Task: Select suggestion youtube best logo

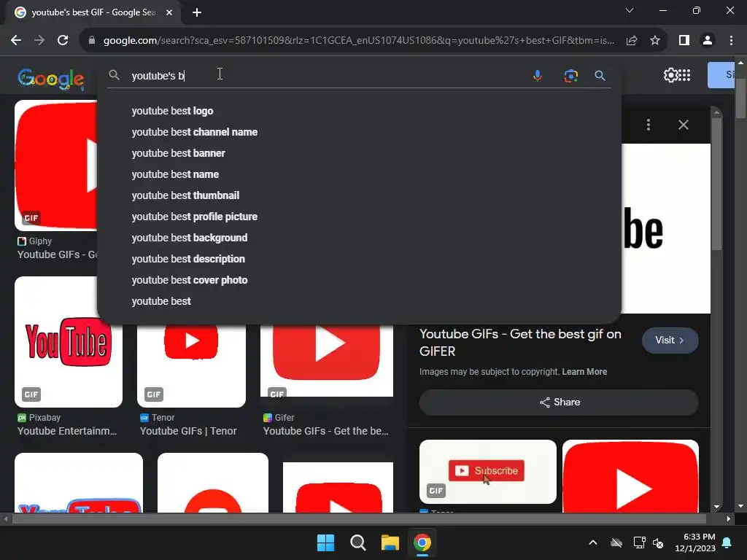Action: tap(359, 111)
